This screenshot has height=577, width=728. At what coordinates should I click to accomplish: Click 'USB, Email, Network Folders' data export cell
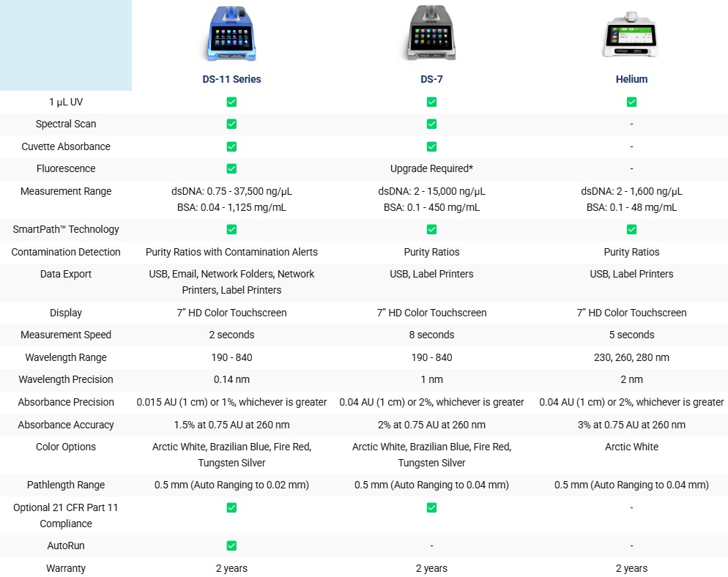tap(231, 282)
